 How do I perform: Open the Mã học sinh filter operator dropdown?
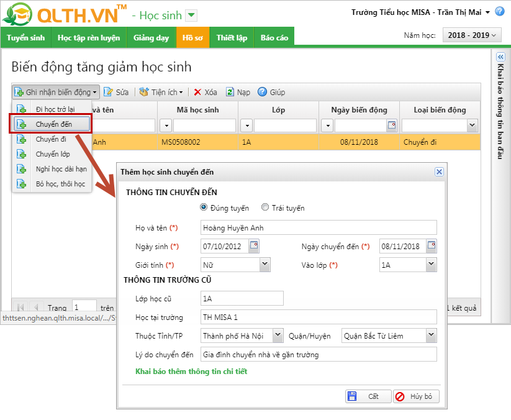(166, 126)
